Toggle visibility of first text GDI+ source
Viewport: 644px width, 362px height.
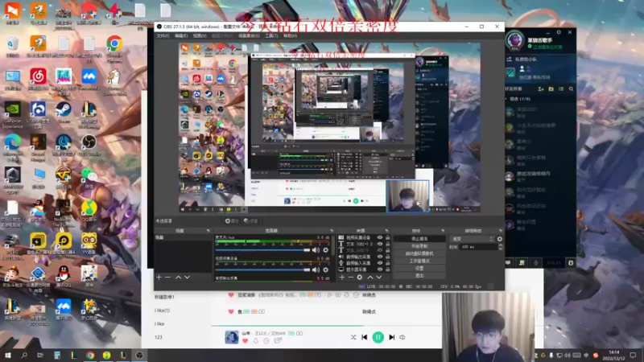[x=380, y=244]
